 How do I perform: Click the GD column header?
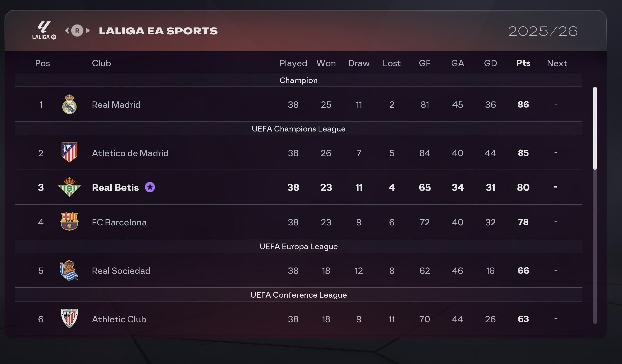490,63
